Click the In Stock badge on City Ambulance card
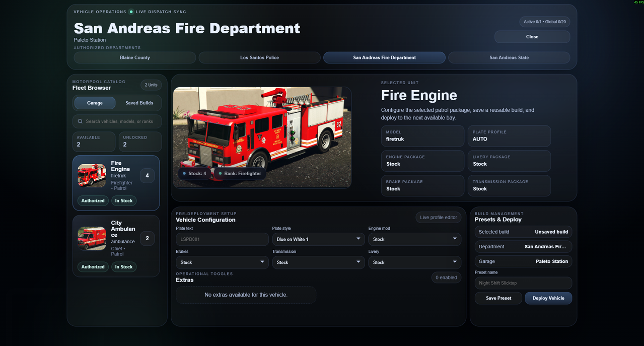The width and height of the screenshot is (644, 346). tap(124, 267)
